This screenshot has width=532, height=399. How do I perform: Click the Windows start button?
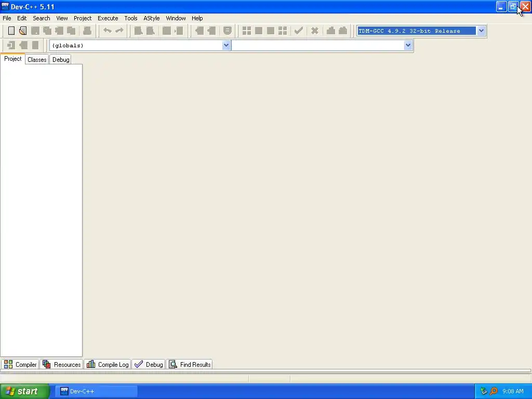point(24,391)
